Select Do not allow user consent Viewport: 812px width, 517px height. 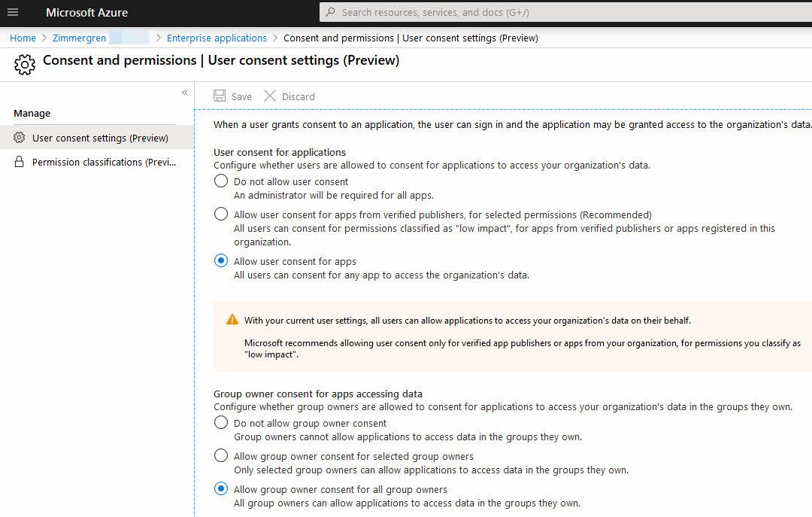click(x=221, y=181)
